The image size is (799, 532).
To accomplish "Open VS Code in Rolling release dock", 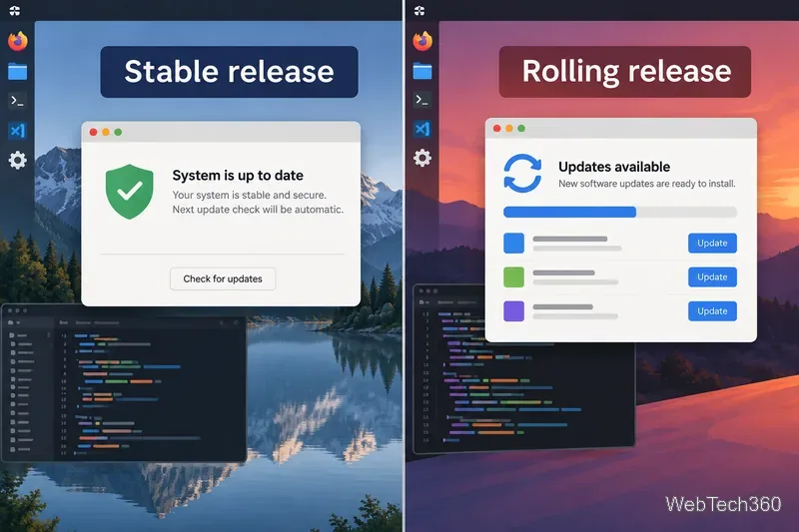I will tap(421, 129).
